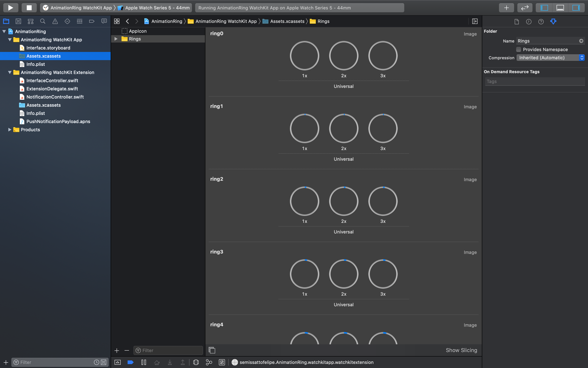Image resolution: width=588 pixels, height=368 pixels.
Task: Open the Report navigator
Action: pos(104,21)
